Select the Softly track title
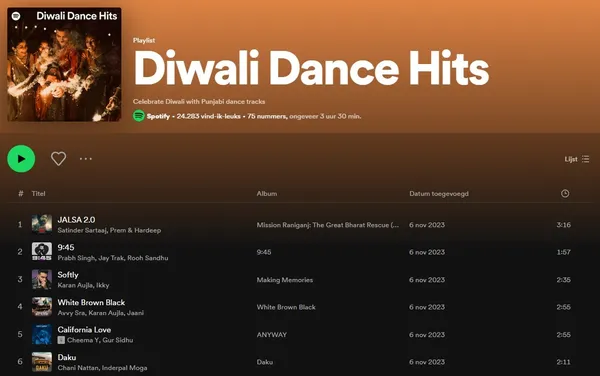The height and width of the screenshot is (376, 600). pyautogui.click(x=68, y=275)
